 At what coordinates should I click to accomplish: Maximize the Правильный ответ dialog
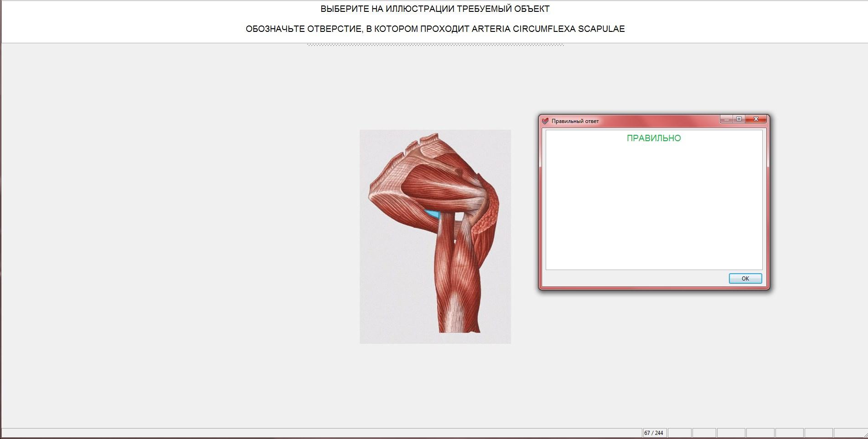coord(739,119)
